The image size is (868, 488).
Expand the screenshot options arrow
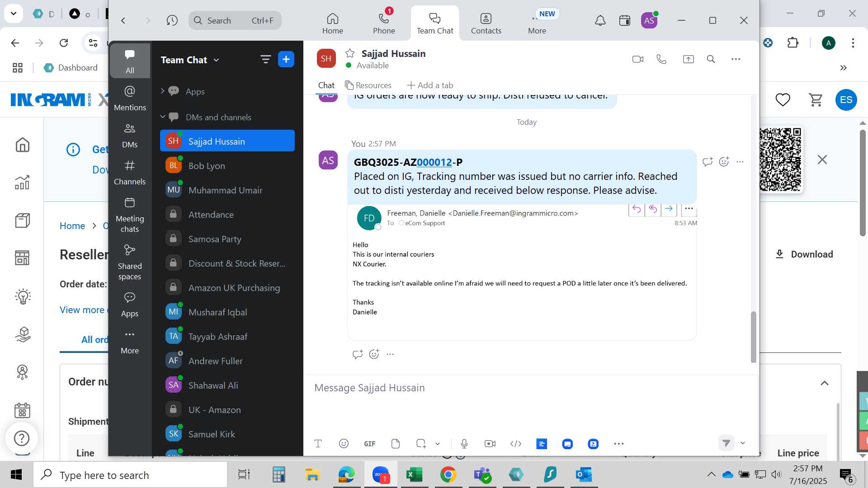(x=438, y=444)
